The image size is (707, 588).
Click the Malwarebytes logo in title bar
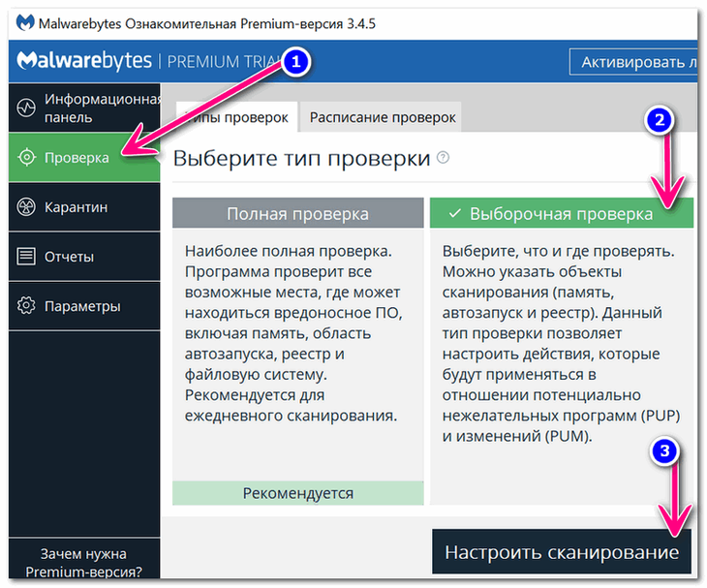25,22
